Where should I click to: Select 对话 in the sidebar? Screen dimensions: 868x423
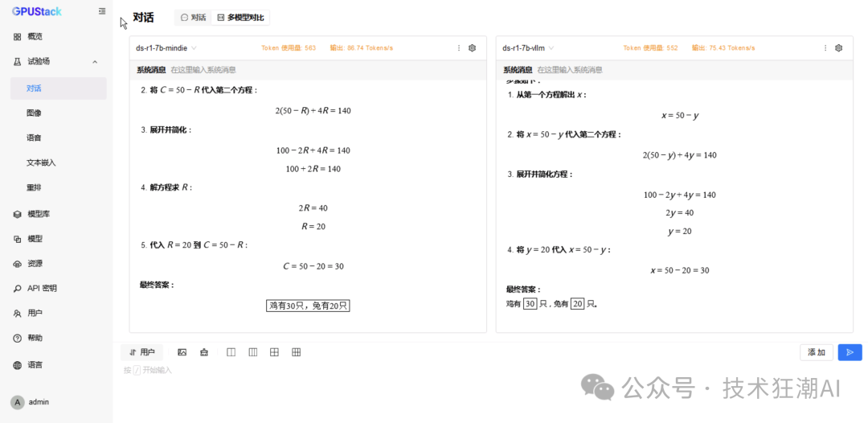(x=58, y=88)
